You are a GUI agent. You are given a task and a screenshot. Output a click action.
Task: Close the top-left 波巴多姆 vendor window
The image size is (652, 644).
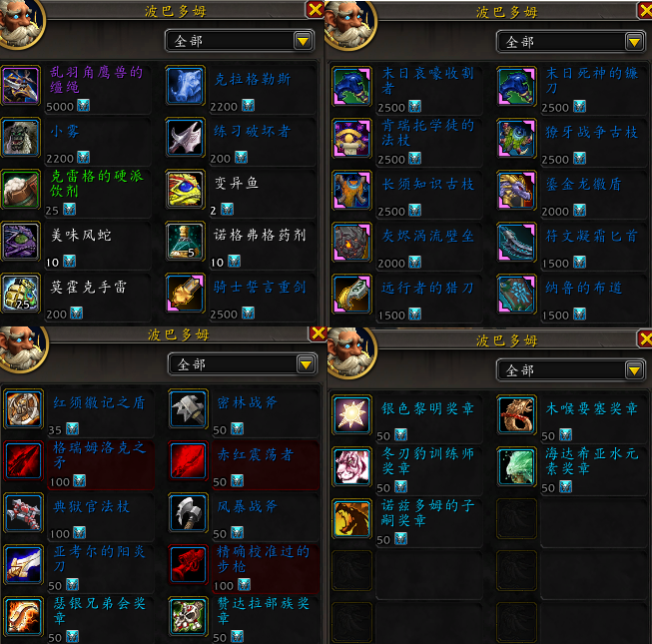click(316, 9)
